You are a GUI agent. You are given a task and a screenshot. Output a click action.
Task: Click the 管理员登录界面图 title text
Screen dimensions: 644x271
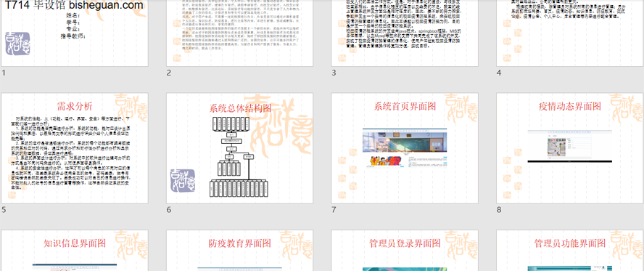(x=405, y=243)
